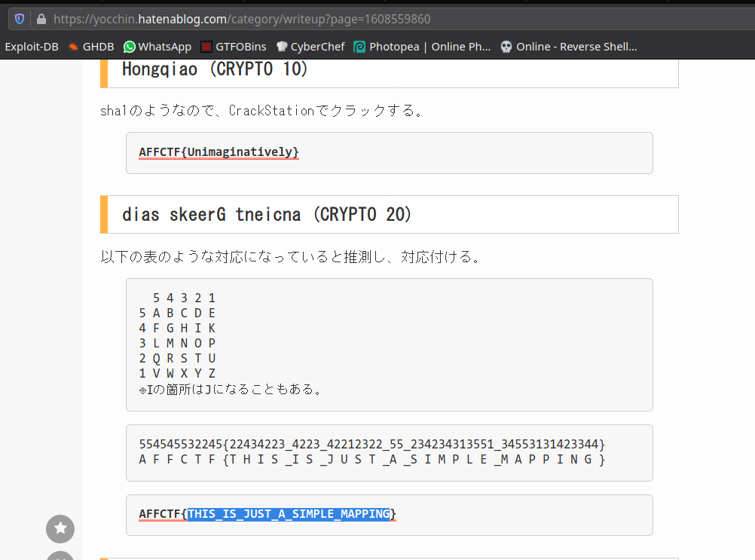
Task: Click the highlighted THIS_IS_JUST_A_SIMPLE_MAPPING text
Action: (289, 514)
